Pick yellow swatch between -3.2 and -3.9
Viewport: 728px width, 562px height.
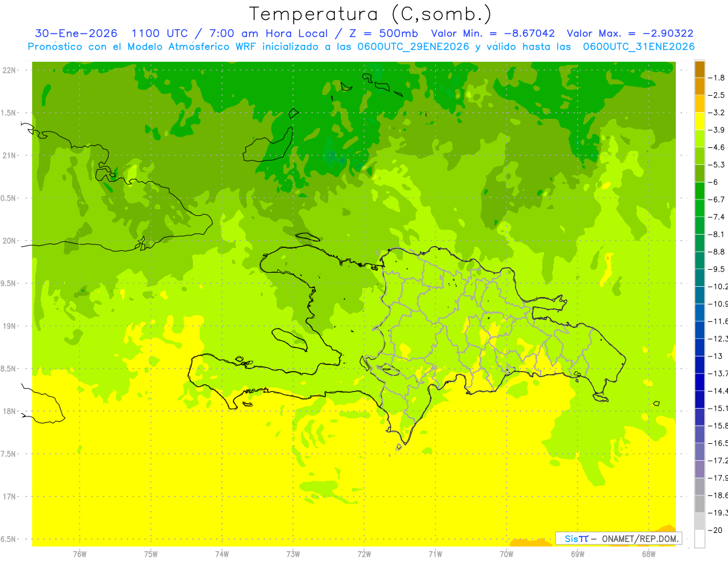tap(699, 121)
